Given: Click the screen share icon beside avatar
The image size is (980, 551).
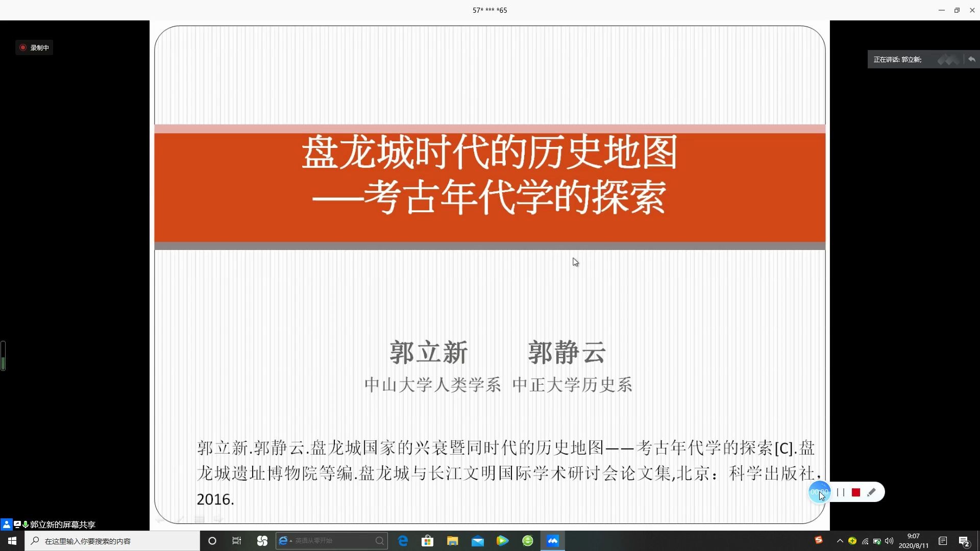Looking at the screenshot, I should coord(17,524).
